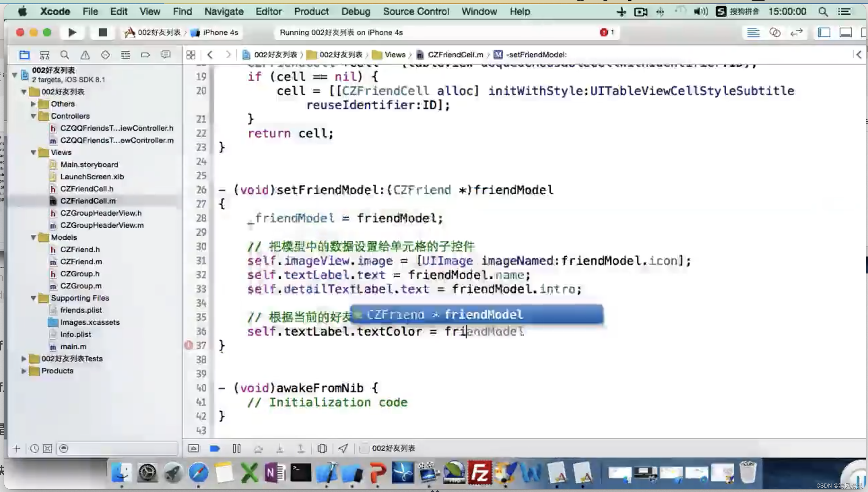Click the back navigation arrow in breadcrumb

pos(210,54)
